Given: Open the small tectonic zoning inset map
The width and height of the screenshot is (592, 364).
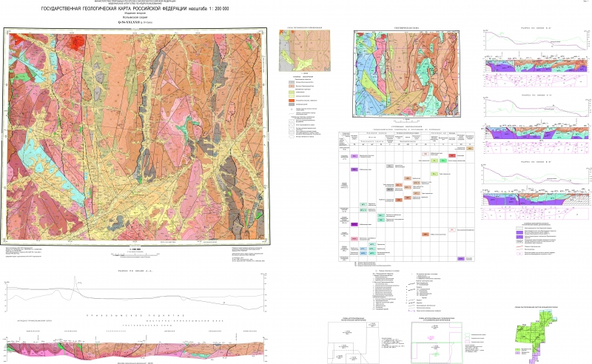Looking at the screenshot, I should point(294,50).
